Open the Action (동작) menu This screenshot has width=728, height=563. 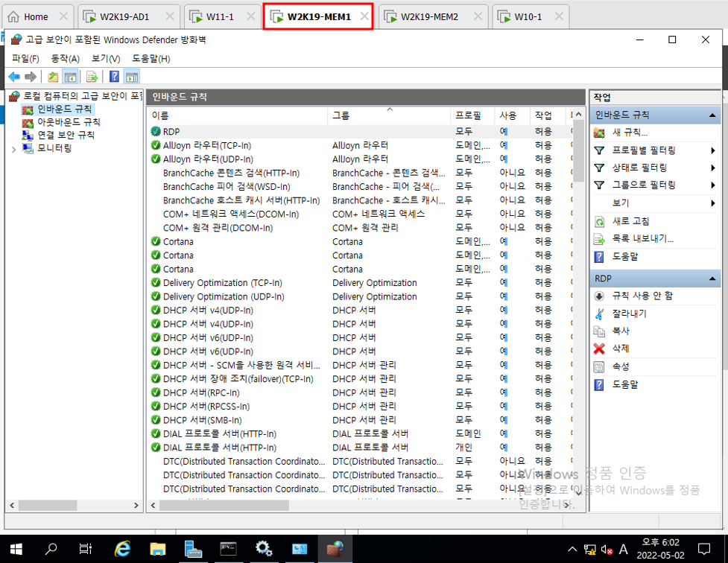66,59
